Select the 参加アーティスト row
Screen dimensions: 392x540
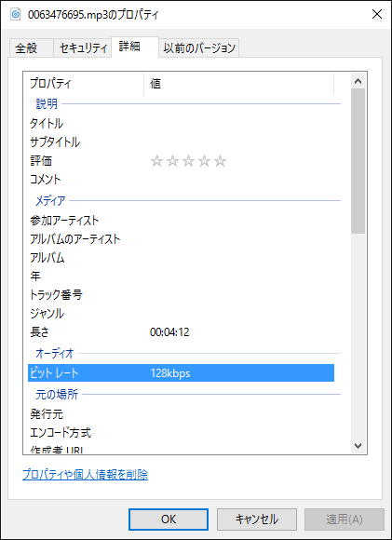(181, 221)
